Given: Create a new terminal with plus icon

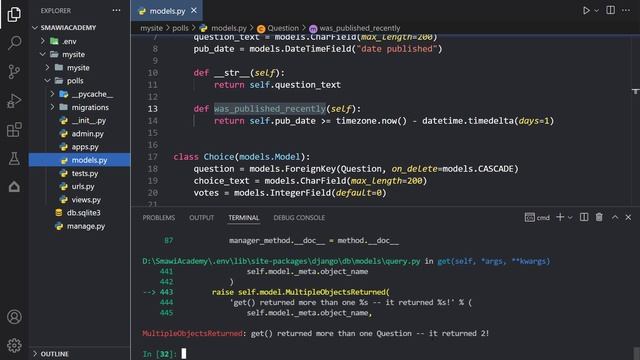Looking at the screenshot, I should pyautogui.click(x=560, y=217).
